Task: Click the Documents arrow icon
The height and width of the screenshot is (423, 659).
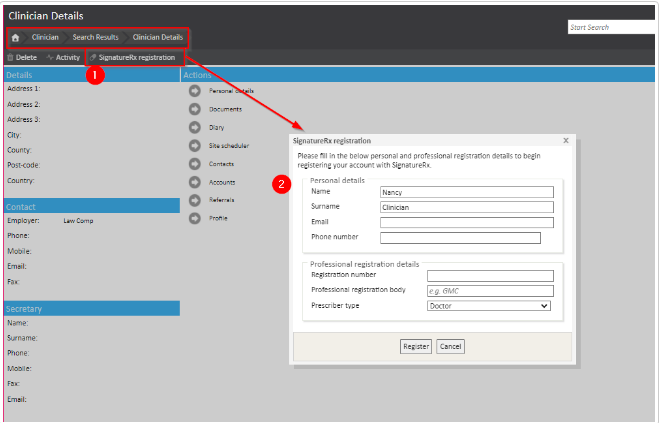Action: tap(195, 109)
